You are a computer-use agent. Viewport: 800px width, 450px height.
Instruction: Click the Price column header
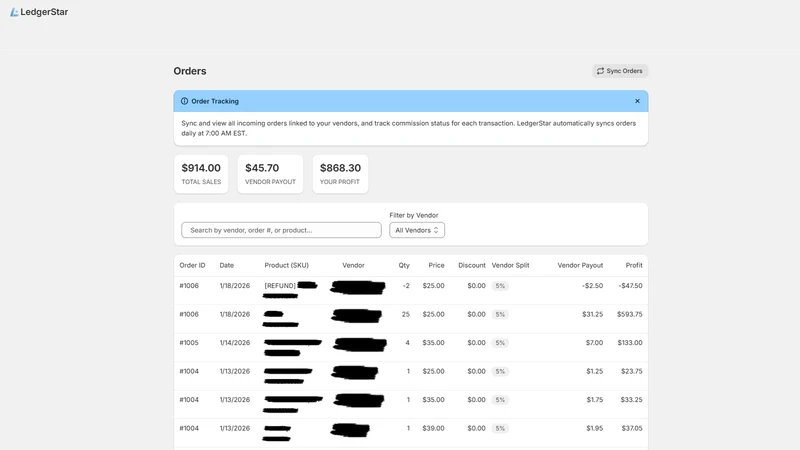tap(436, 265)
